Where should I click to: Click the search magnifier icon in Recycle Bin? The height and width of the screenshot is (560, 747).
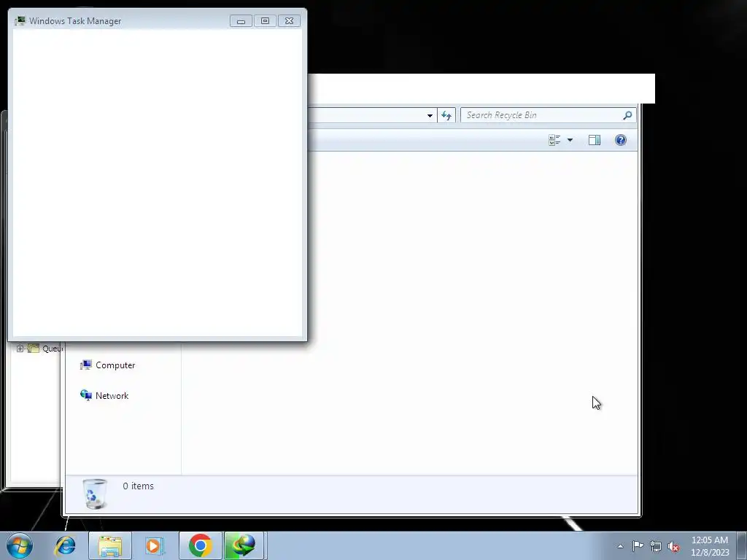click(627, 115)
